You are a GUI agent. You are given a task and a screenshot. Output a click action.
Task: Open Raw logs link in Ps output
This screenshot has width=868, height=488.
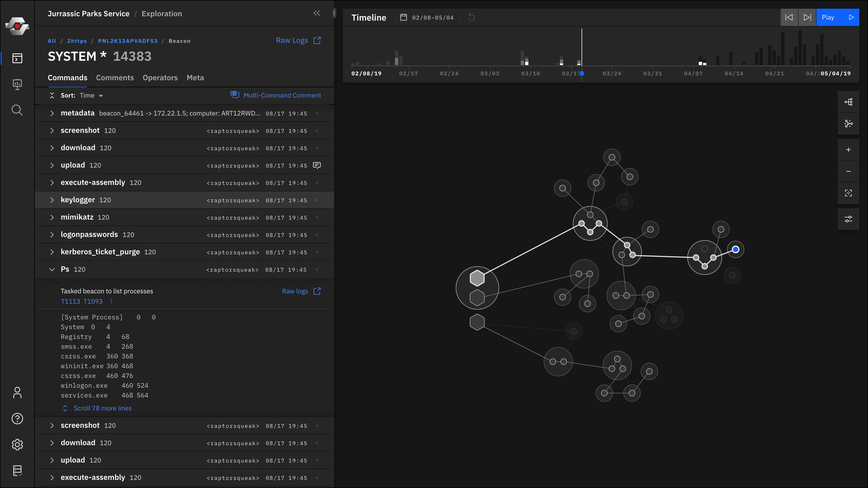tap(301, 291)
